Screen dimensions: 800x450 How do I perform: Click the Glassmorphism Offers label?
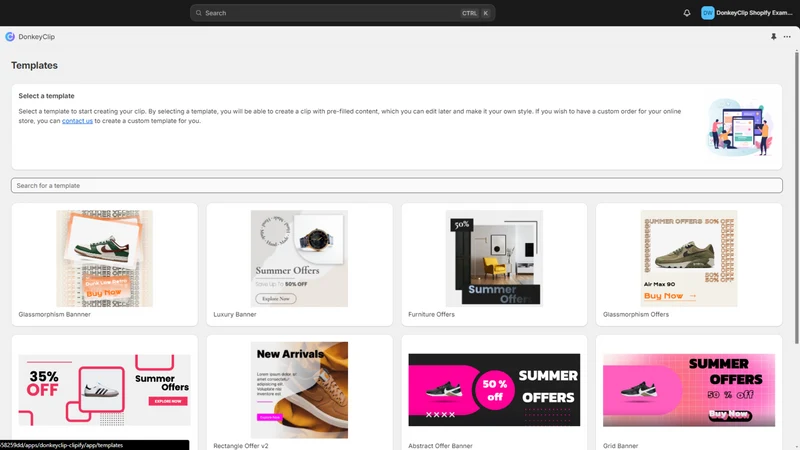pyautogui.click(x=636, y=314)
